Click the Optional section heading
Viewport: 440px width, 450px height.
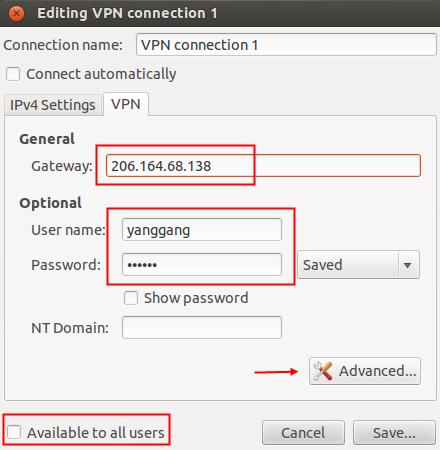pos(50,203)
